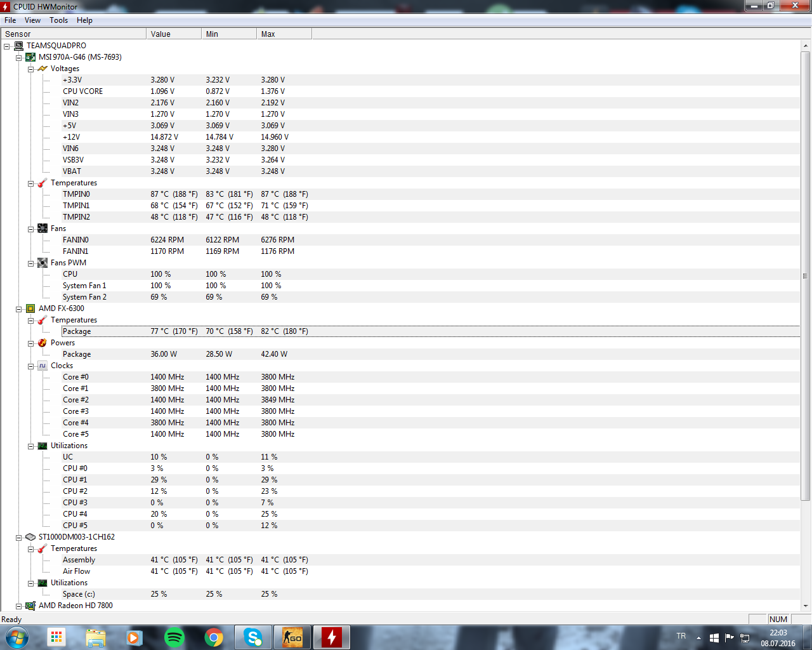
Task: Click the Fans PWM icon
Action: tap(43, 263)
